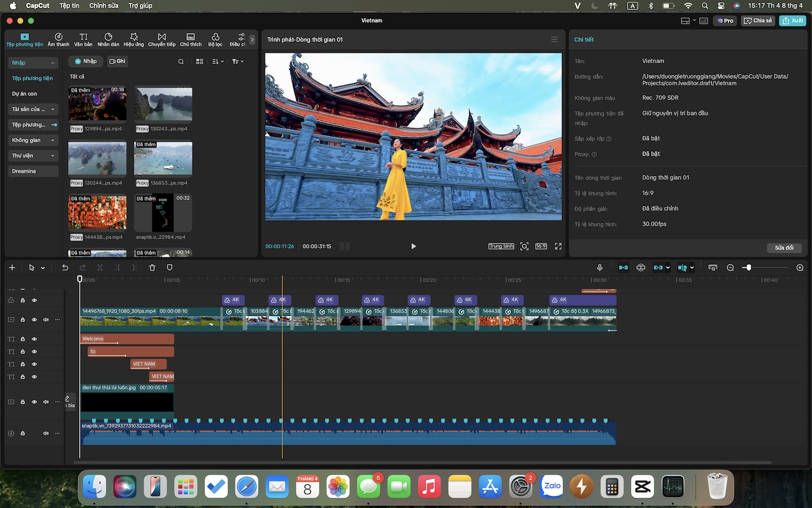
Task: Open the Chỉnh sửa menu
Action: [104, 6]
